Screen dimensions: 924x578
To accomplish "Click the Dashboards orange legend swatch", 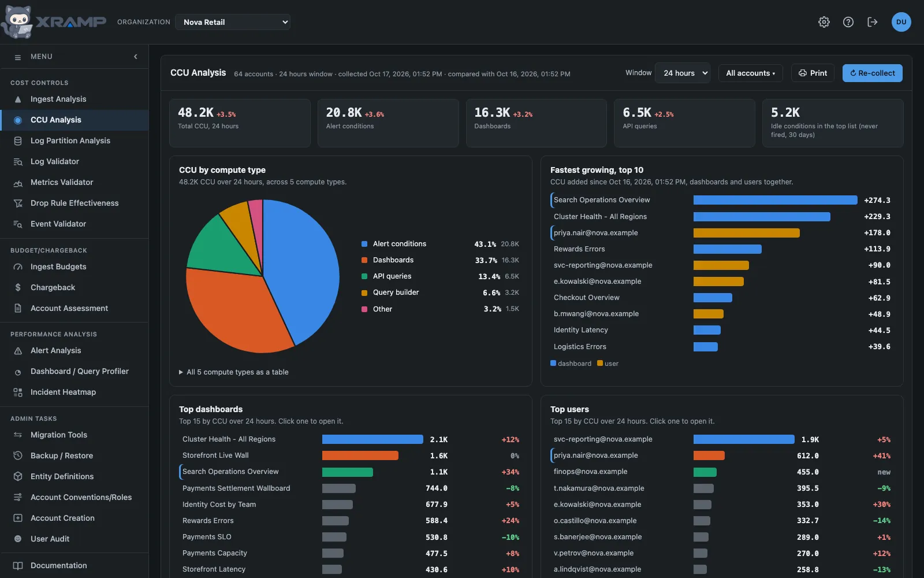I will [x=364, y=260].
